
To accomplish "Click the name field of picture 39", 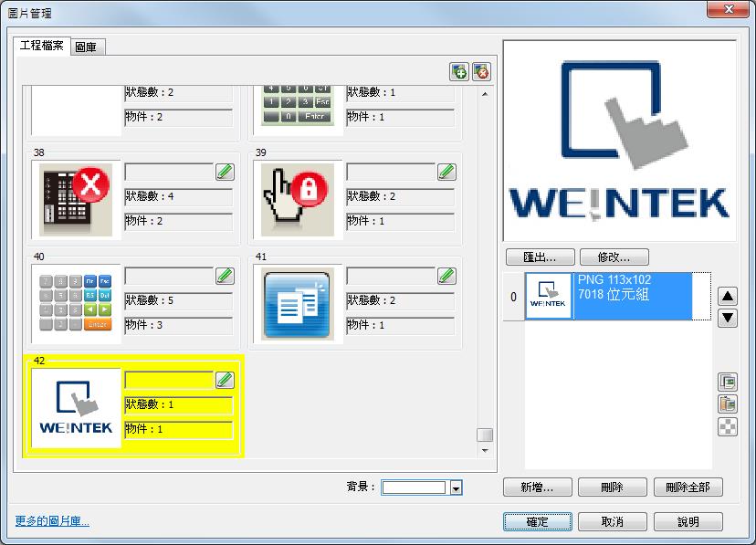I will [390, 172].
